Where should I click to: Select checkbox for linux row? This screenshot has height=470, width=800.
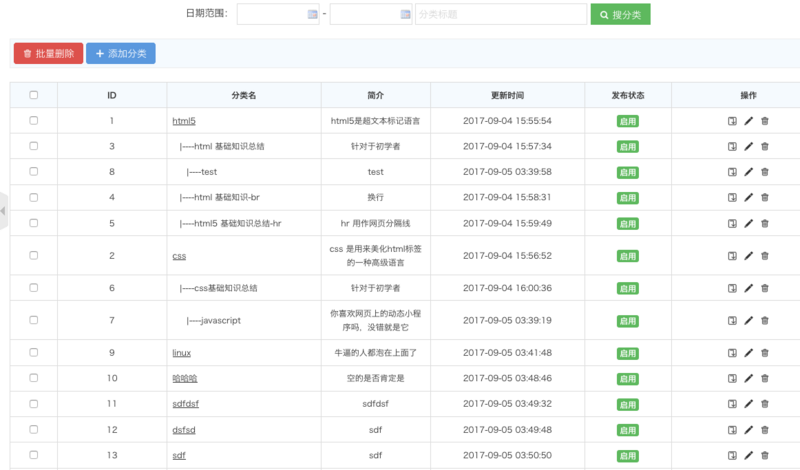coord(34,352)
